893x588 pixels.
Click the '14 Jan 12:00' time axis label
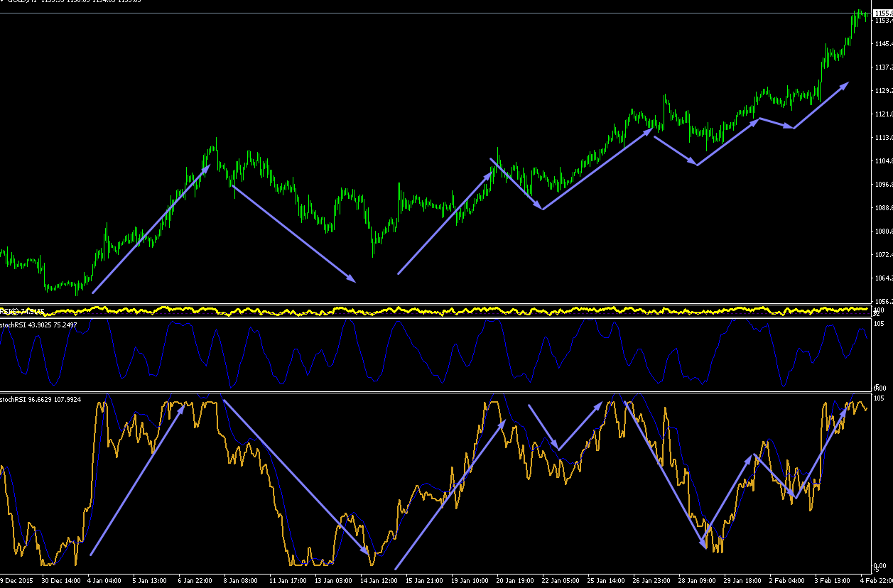coord(379,581)
